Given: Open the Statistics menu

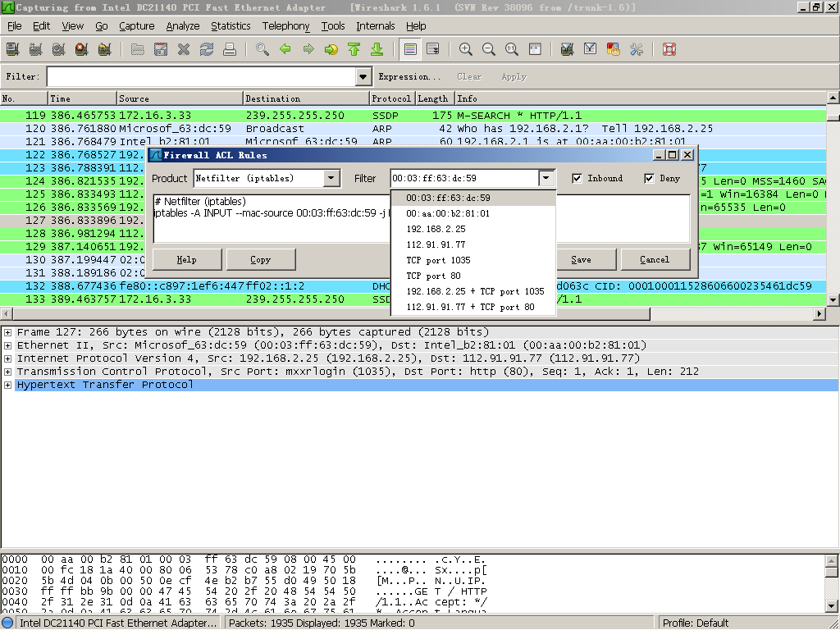Looking at the screenshot, I should (231, 25).
